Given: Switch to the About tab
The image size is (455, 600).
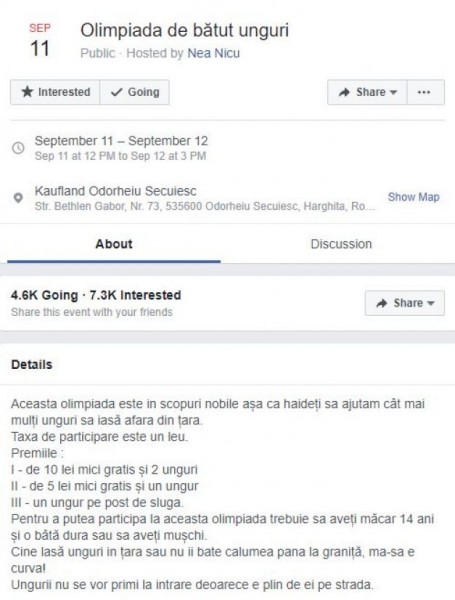Looking at the screenshot, I should [x=114, y=244].
